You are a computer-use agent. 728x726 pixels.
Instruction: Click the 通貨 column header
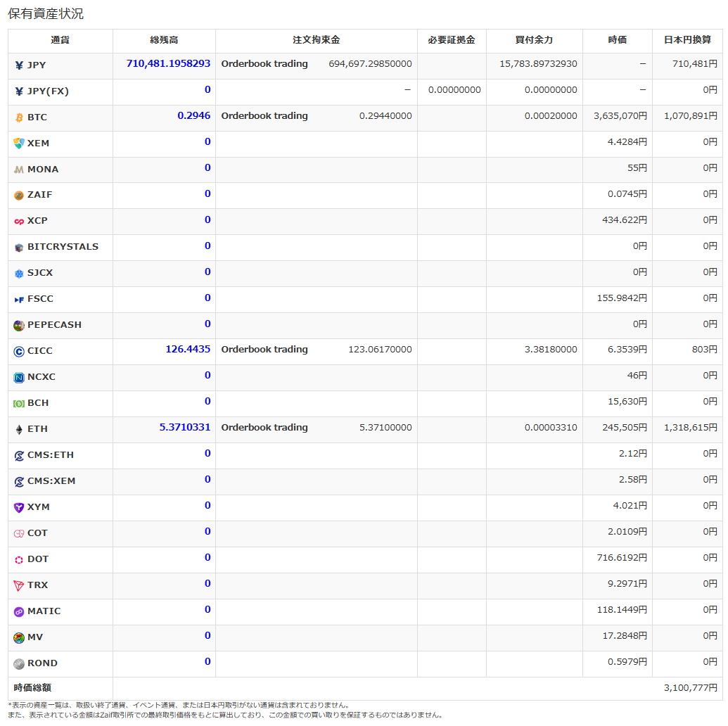point(60,40)
